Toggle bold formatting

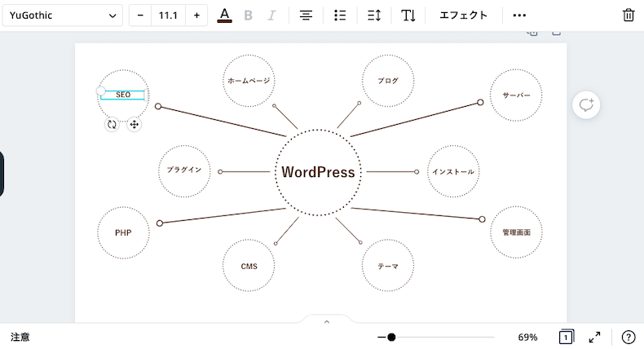[248, 15]
